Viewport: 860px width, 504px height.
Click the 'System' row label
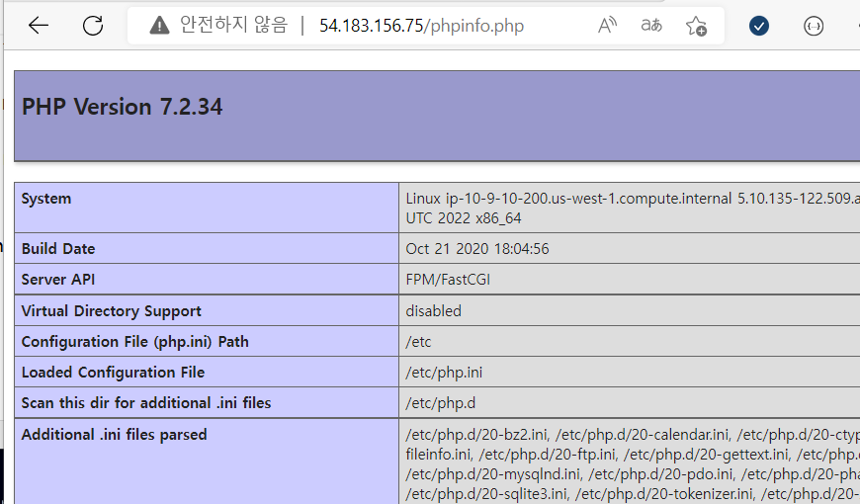point(46,199)
